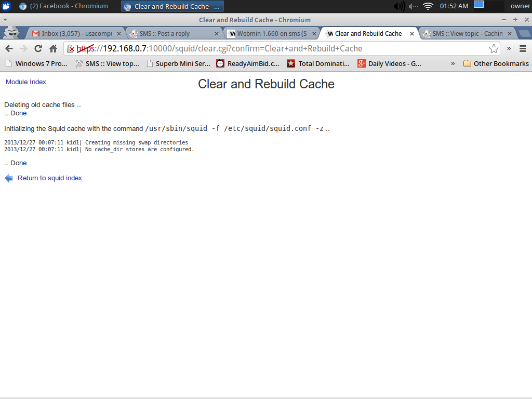Open the Module Index link

pos(26,82)
